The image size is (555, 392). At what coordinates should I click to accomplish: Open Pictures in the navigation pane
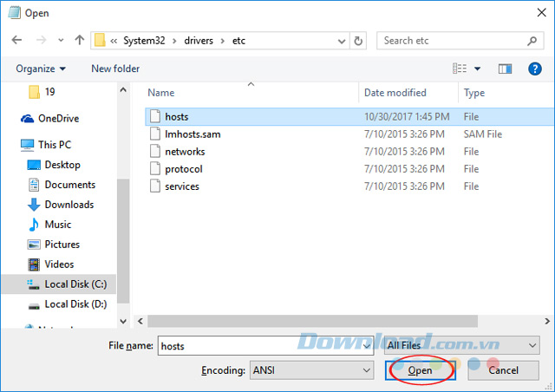click(54, 245)
